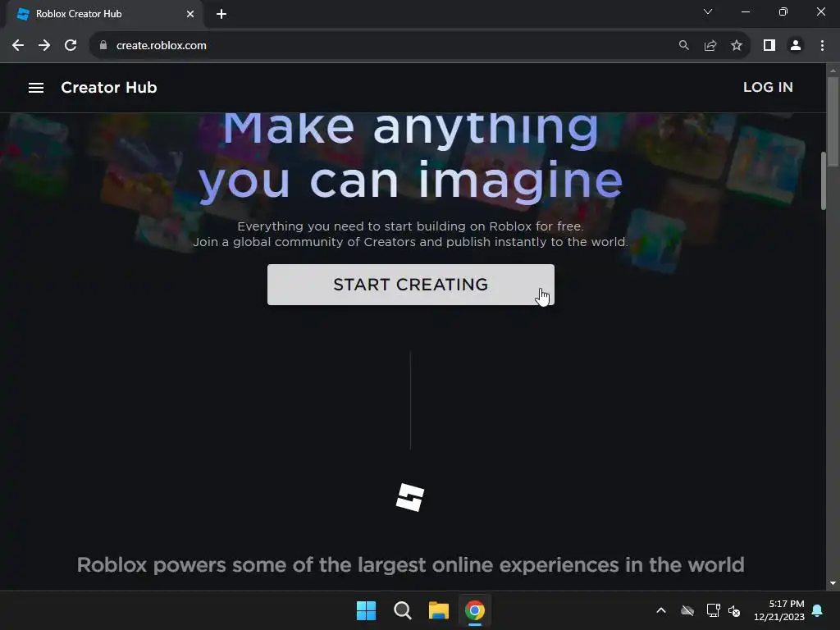Click the Roblox favicon on the tab
The height and width of the screenshot is (630, 840).
pyautogui.click(x=23, y=14)
